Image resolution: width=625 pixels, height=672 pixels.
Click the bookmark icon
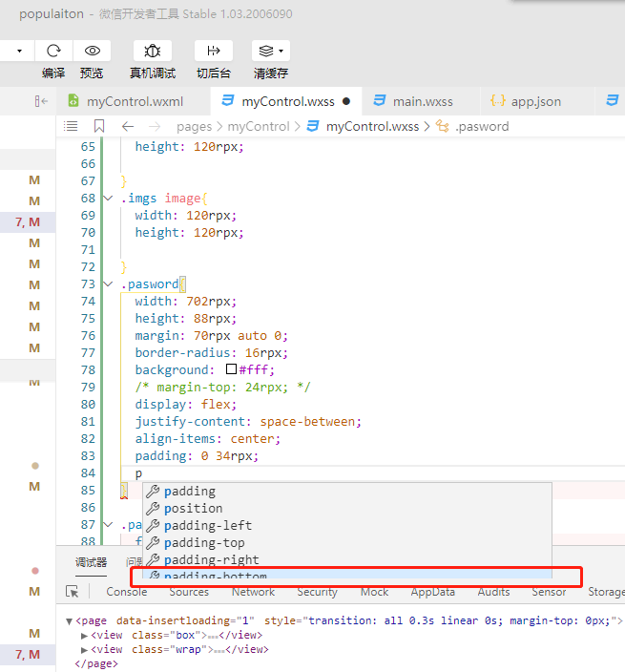[x=99, y=126]
